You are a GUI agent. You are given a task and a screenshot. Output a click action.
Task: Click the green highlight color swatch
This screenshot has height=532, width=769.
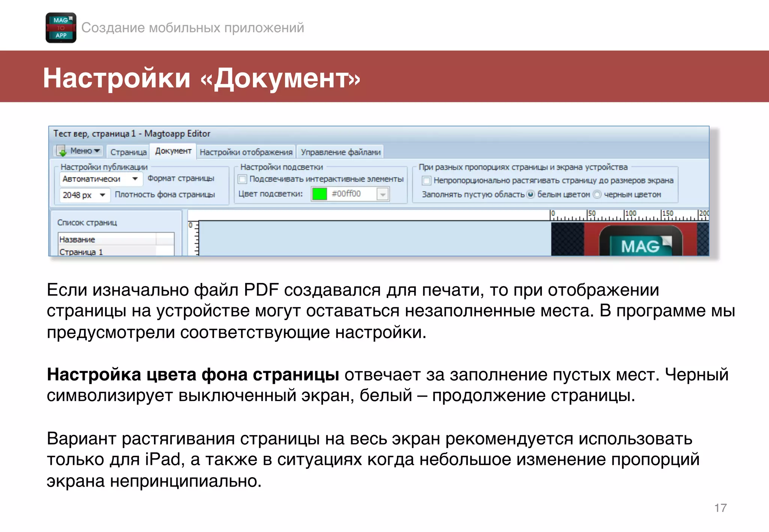320,194
